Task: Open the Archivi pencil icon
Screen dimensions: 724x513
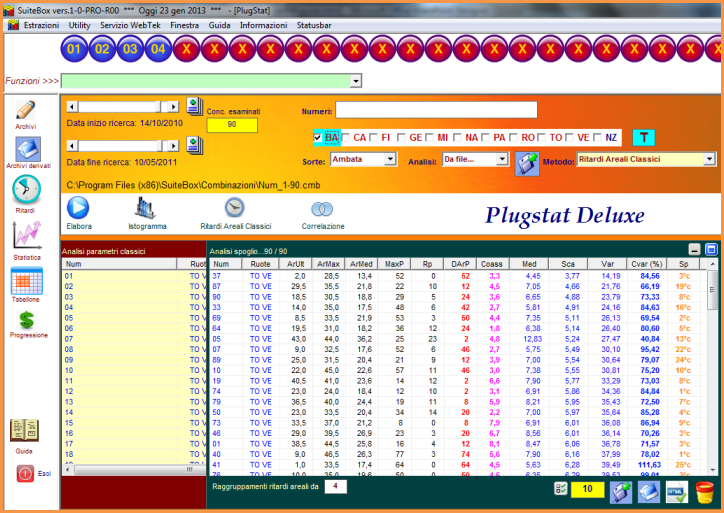Action: pos(25,110)
